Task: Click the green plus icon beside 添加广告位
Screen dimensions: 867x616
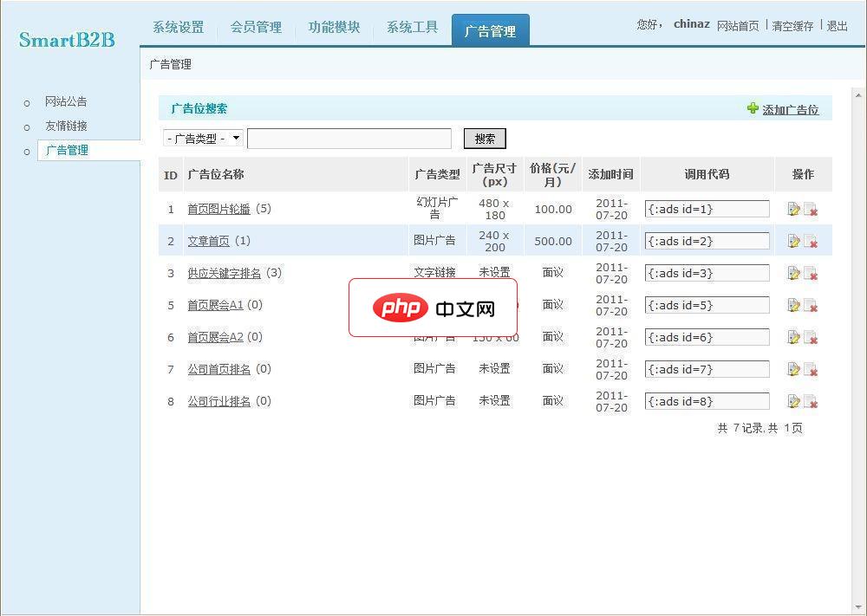Action: tap(753, 109)
